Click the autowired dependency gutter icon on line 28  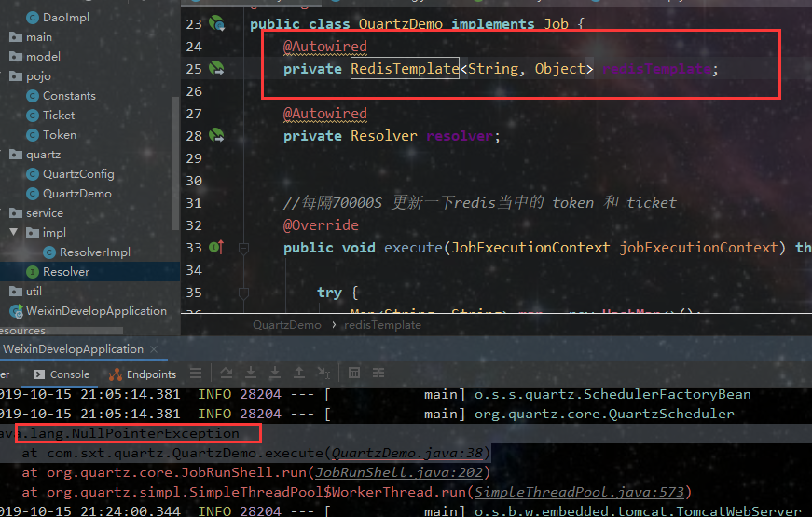click(x=216, y=136)
